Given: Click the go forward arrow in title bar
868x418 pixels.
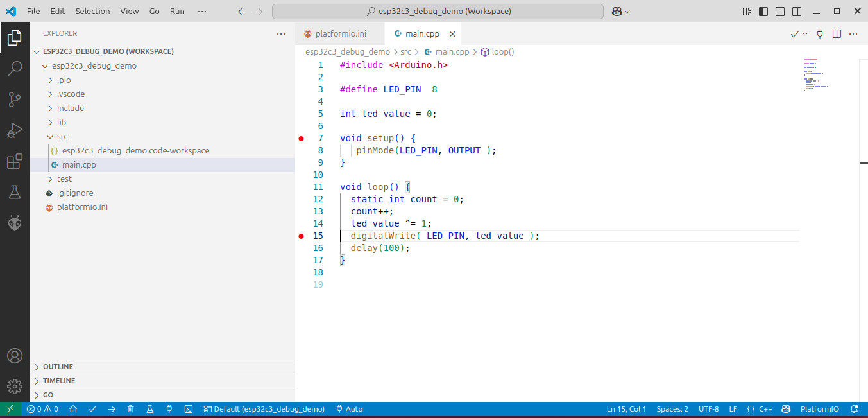Looking at the screenshot, I should (x=259, y=12).
